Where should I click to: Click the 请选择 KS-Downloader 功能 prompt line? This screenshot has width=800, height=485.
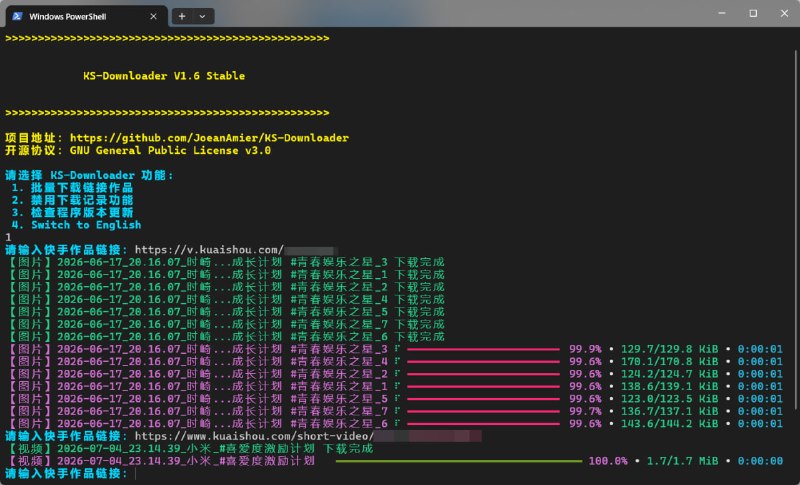tap(89, 175)
